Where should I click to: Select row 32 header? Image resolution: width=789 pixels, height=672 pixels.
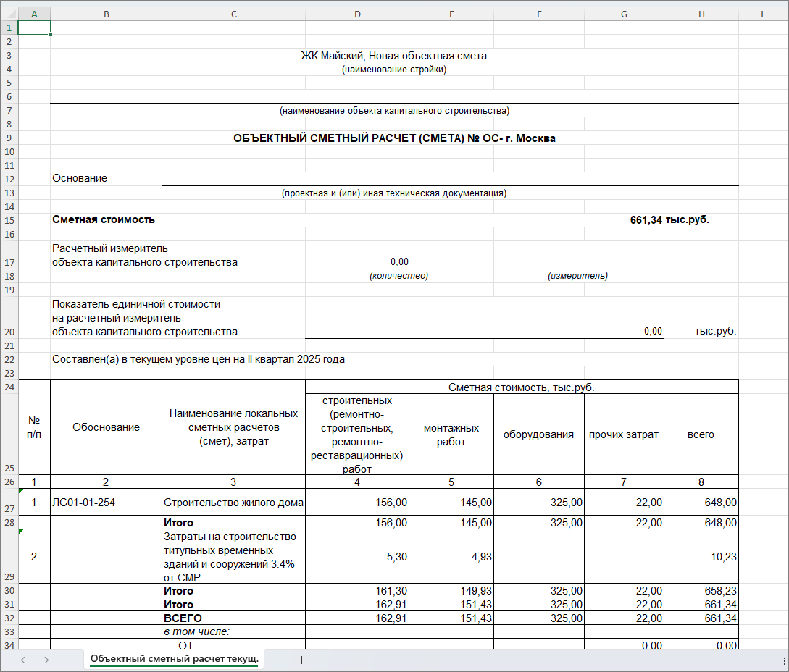click(9, 618)
